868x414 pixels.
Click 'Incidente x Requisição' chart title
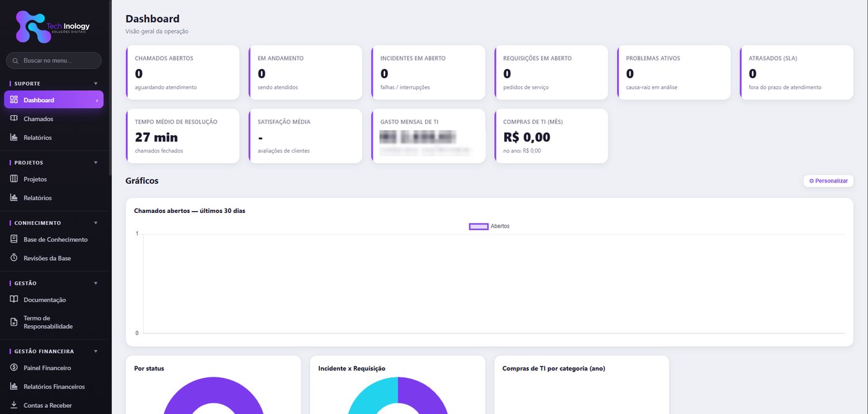(x=352, y=369)
